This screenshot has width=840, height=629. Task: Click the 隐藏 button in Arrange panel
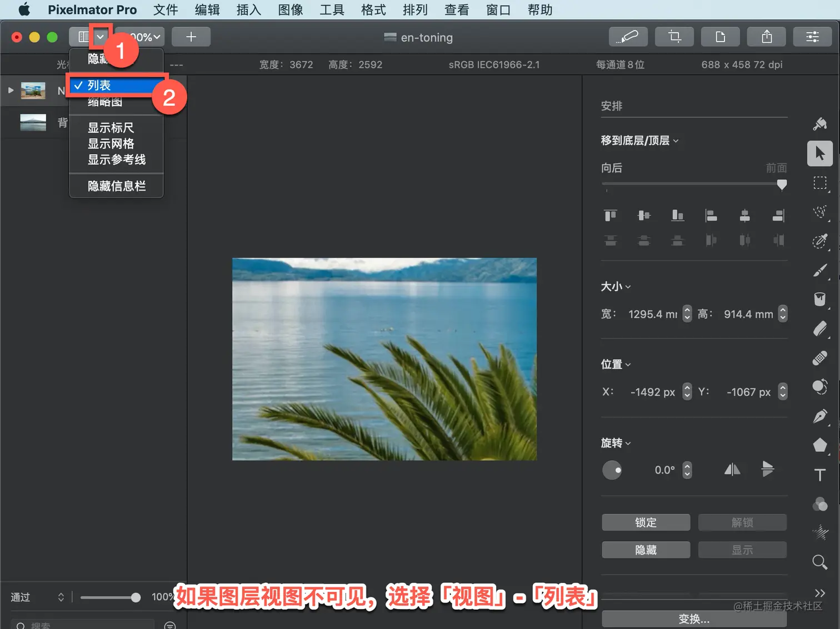[646, 550]
